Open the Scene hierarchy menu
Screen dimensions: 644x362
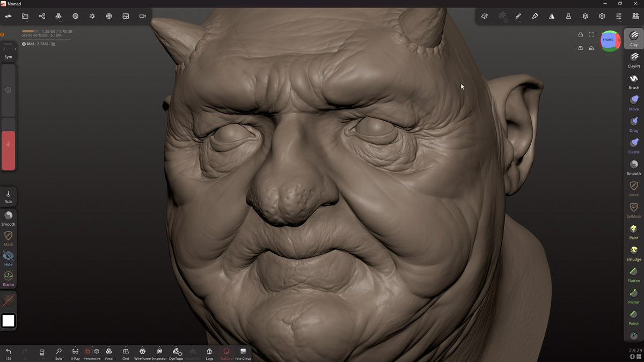click(42, 16)
